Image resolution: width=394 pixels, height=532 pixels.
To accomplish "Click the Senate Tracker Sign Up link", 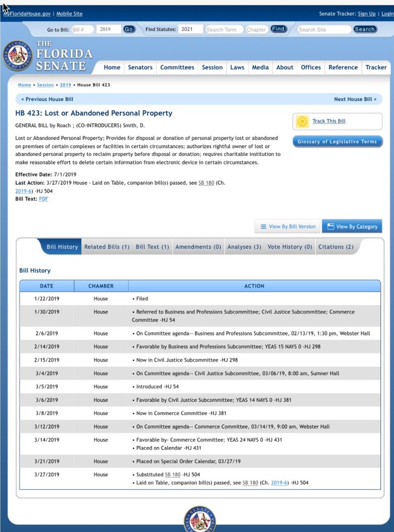I will click(366, 14).
